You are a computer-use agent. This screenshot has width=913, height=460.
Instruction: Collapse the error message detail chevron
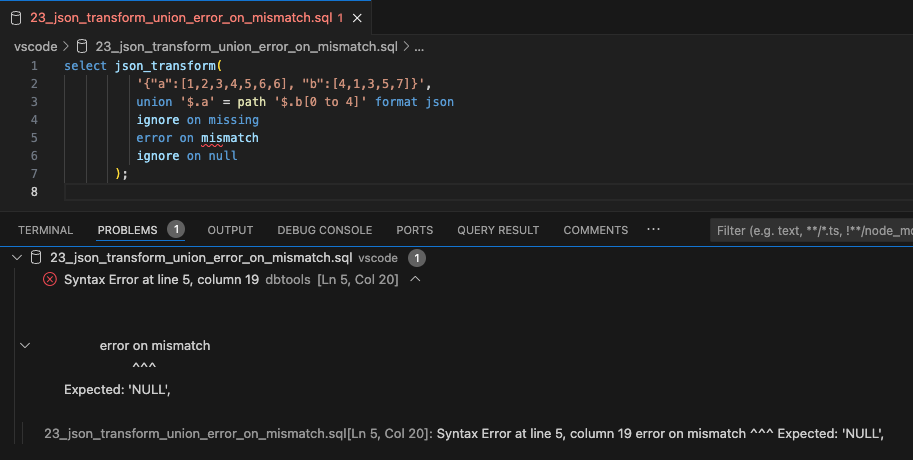point(26,345)
